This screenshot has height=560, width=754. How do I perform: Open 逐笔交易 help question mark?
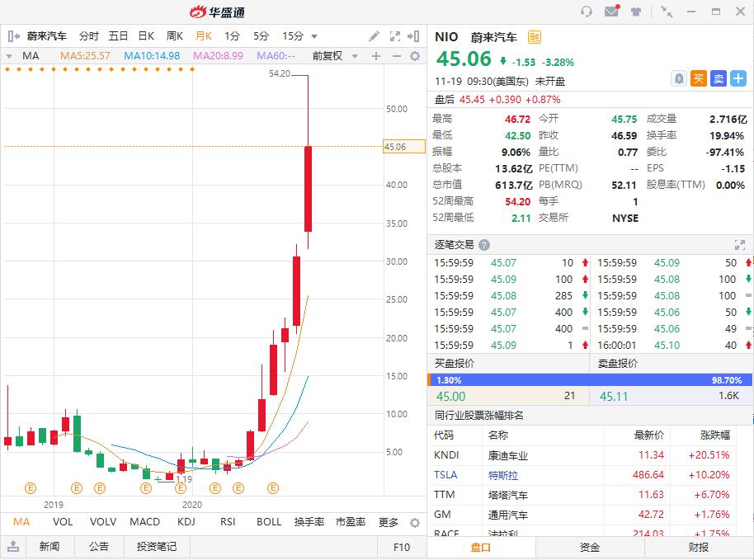pos(484,245)
